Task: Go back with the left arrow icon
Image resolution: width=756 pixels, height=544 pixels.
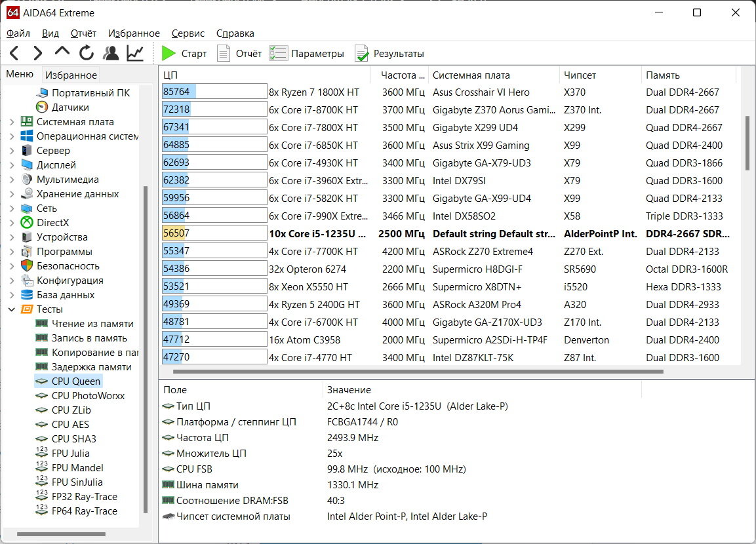Action: [x=14, y=53]
